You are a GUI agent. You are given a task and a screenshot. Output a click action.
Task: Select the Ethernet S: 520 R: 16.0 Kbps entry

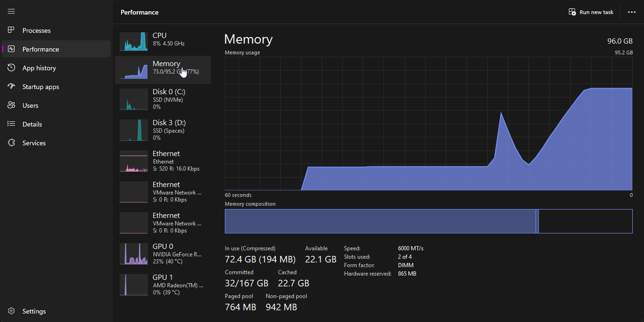pyautogui.click(x=163, y=161)
